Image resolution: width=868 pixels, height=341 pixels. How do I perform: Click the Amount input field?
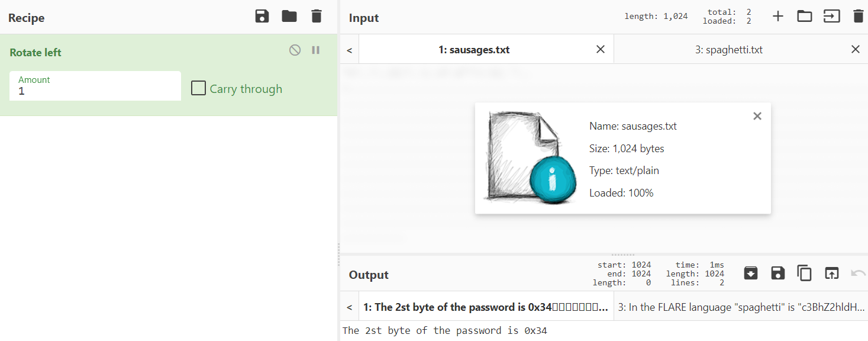95,86
